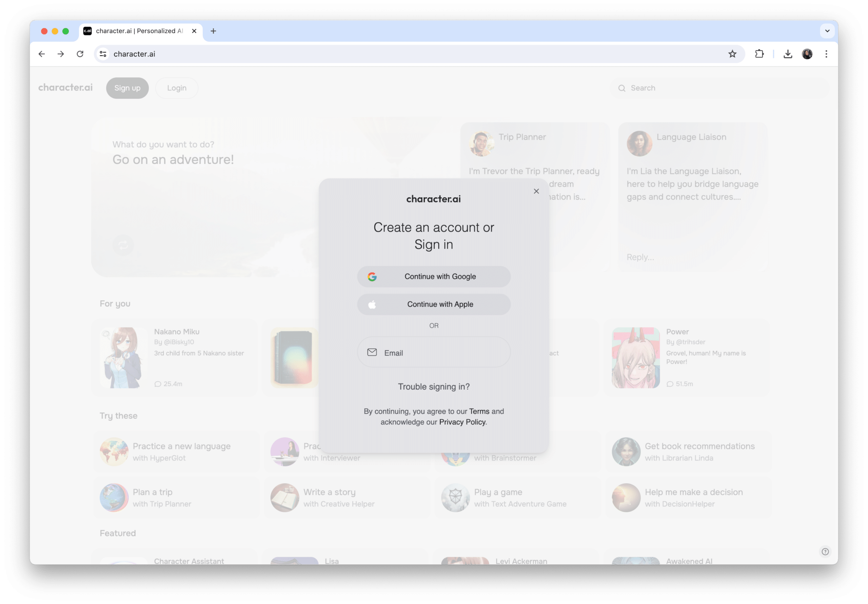
Task: Click the Go on an adventure! heading
Action: pyautogui.click(x=173, y=159)
